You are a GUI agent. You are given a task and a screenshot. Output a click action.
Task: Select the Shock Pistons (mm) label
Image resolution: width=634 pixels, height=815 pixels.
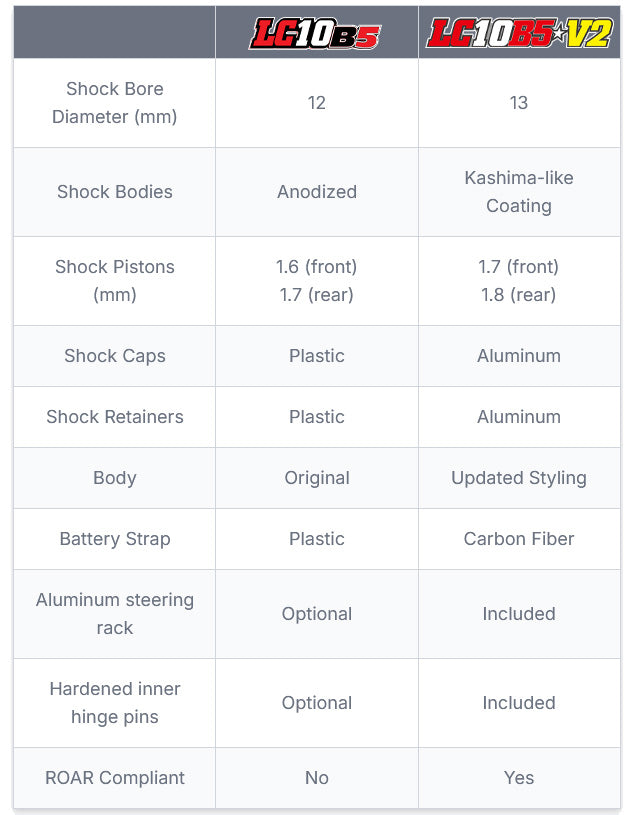[115, 281]
